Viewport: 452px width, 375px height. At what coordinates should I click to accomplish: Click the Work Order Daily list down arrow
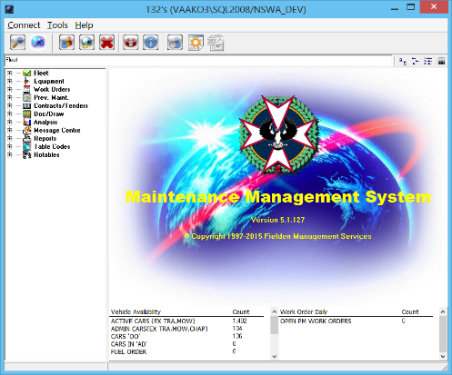(x=443, y=356)
